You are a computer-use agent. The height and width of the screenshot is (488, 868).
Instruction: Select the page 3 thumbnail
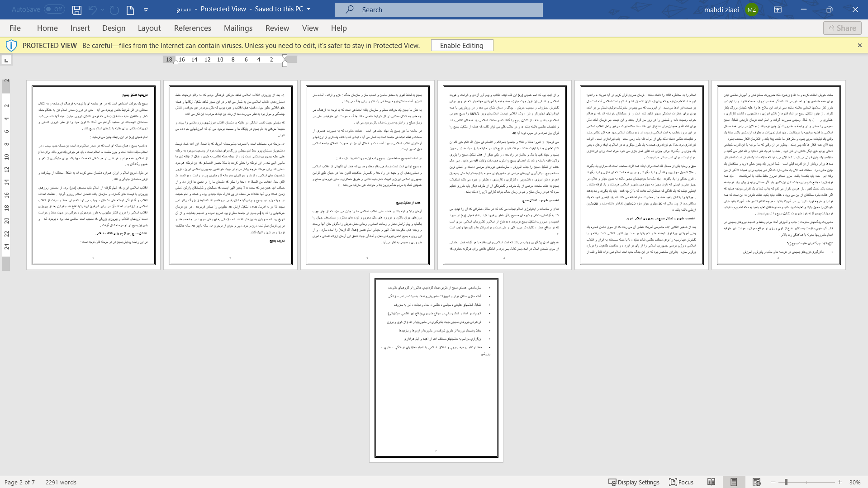tap(367, 175)
